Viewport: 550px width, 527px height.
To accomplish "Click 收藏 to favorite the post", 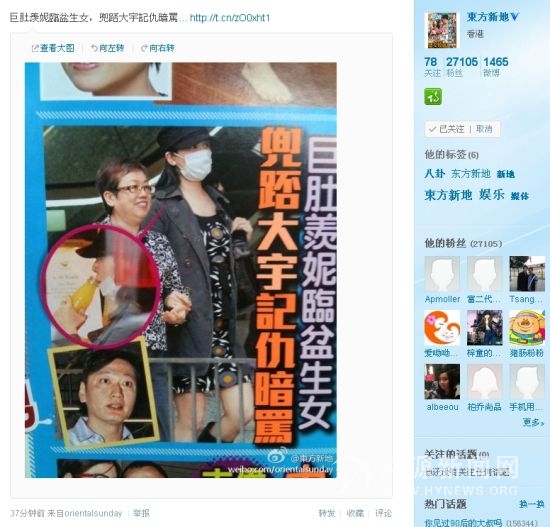I will (x=355, y=513).
